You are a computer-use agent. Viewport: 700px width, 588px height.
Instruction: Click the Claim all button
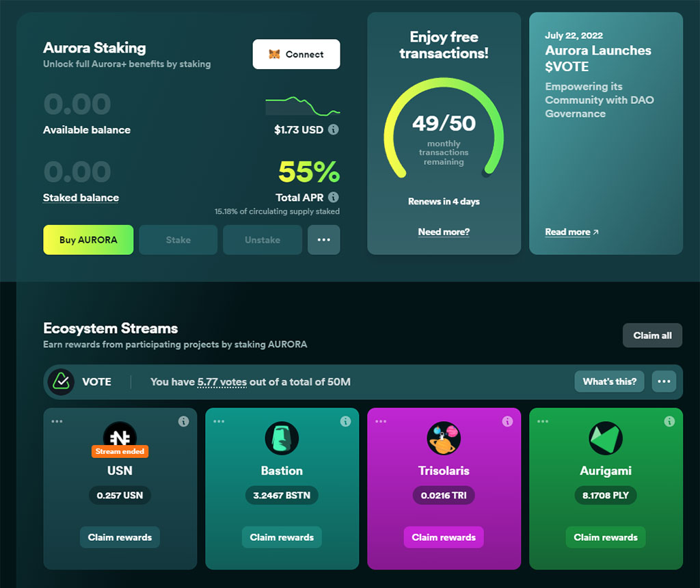click(x=652, y=335)
